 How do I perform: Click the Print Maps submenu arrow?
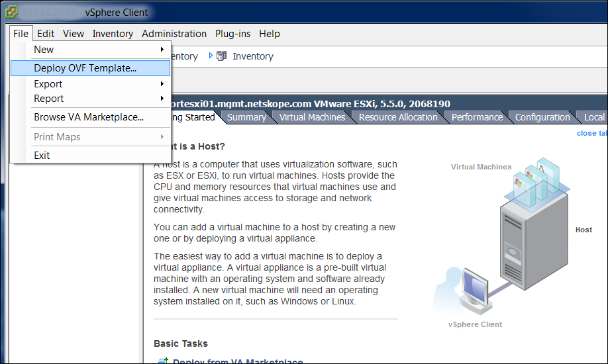click(162, 136)
